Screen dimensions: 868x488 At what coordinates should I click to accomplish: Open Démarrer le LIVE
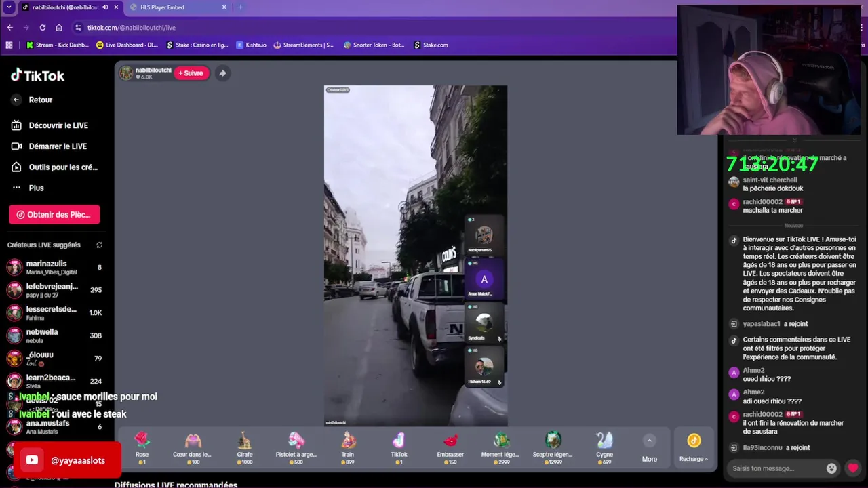pyautogui.click(x=57, y=146)
